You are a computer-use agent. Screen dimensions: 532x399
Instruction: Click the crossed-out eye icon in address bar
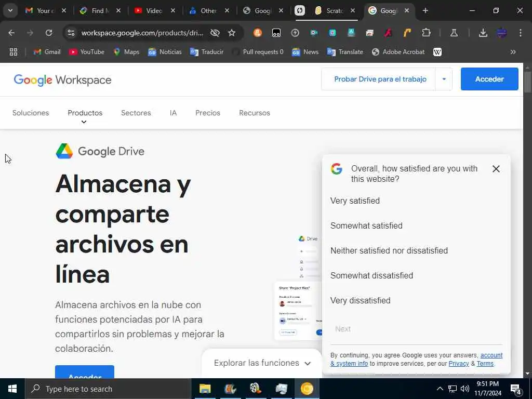coord(215,33)
